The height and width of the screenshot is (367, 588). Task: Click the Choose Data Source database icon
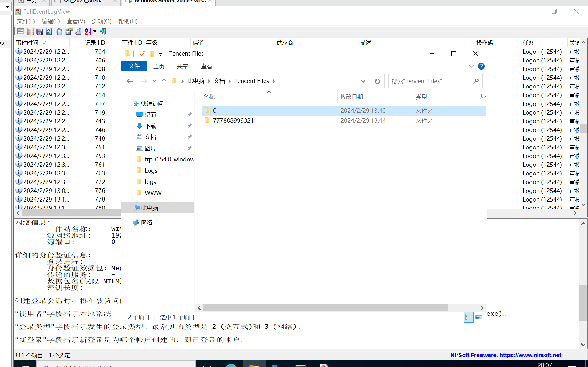click(30, 31)
